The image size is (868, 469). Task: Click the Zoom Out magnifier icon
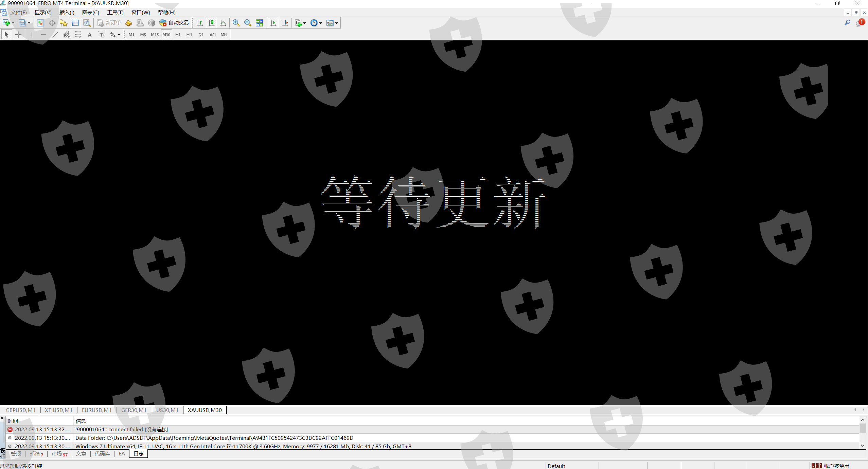click(x=248, y=23)
